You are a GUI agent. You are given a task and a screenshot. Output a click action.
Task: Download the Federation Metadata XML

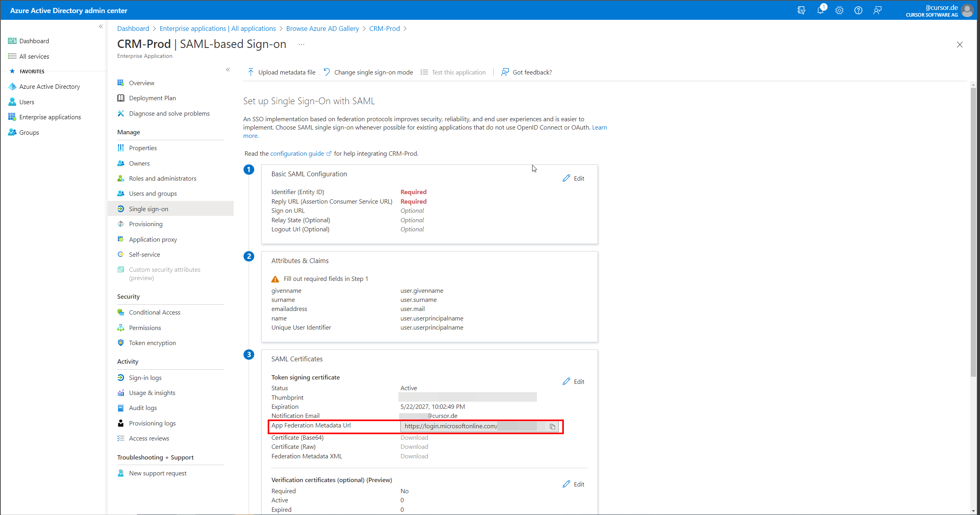click(x=414, y=456)
